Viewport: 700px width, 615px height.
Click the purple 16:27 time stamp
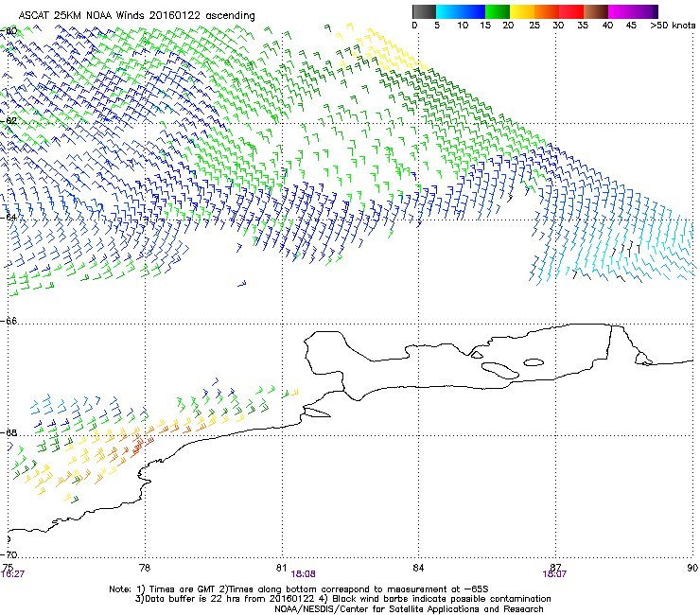pos(12,574)
